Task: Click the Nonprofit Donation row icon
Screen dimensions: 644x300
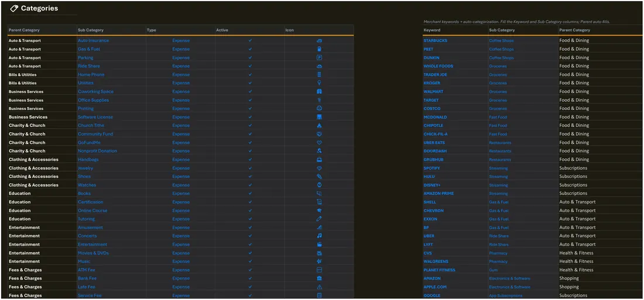Action: coord(319,151)
